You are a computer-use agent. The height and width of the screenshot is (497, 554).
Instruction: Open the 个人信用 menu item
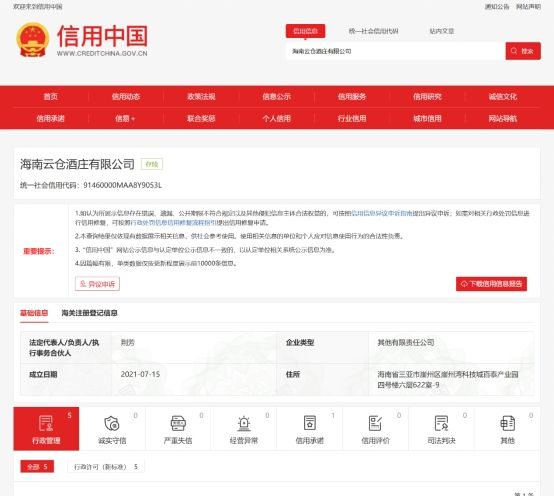point(276,119)
